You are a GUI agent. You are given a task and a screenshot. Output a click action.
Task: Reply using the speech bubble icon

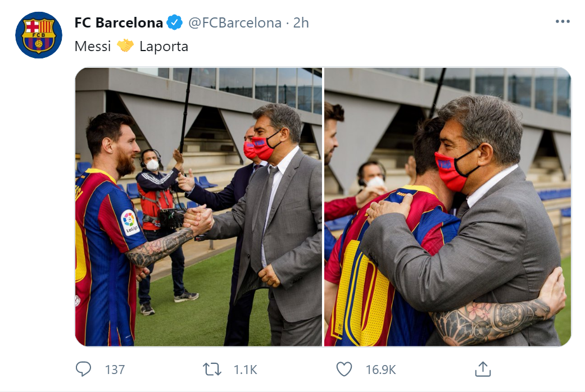pyautogui.click(x=82, y=370)
